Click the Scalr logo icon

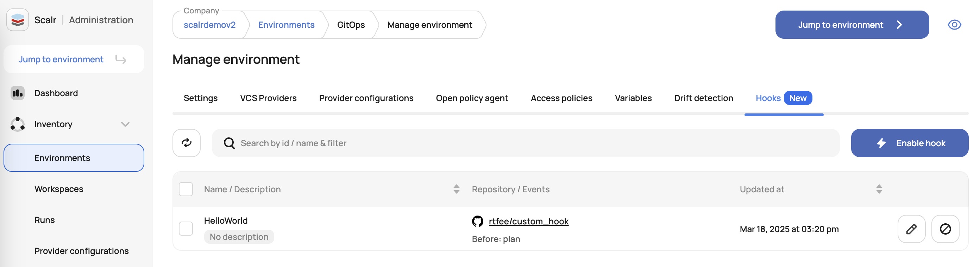[x=18, y=20]
